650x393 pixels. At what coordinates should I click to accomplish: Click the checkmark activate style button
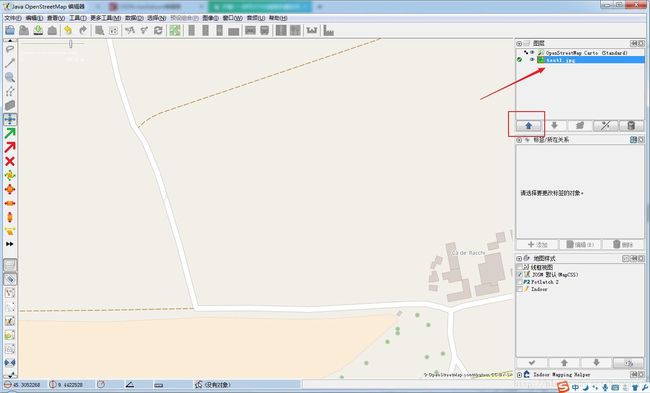[x=532, y=363]
